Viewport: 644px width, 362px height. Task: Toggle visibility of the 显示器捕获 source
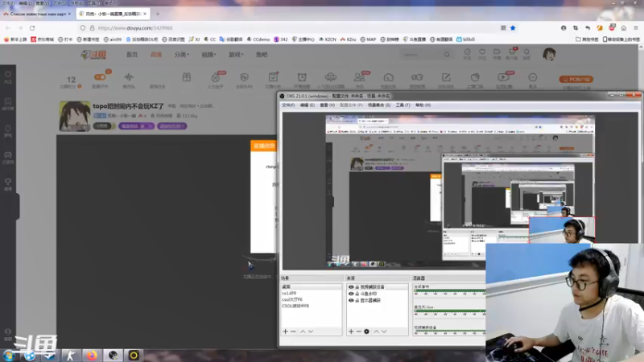pyautogui.click(x=351, y=300)
